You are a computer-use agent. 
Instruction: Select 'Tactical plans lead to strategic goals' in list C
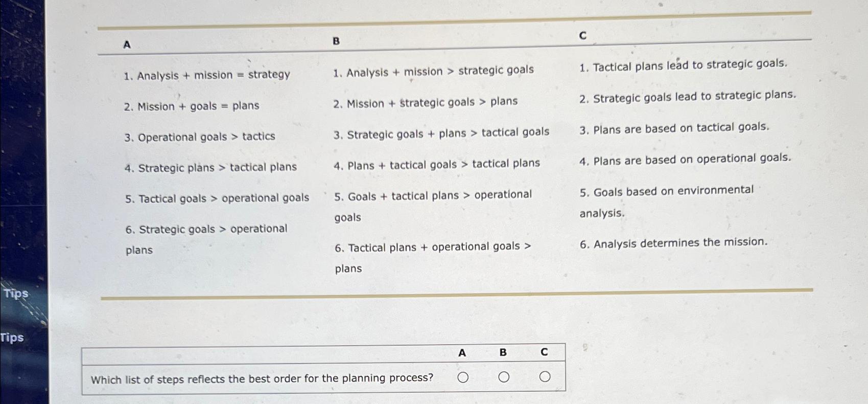(684, 64)
